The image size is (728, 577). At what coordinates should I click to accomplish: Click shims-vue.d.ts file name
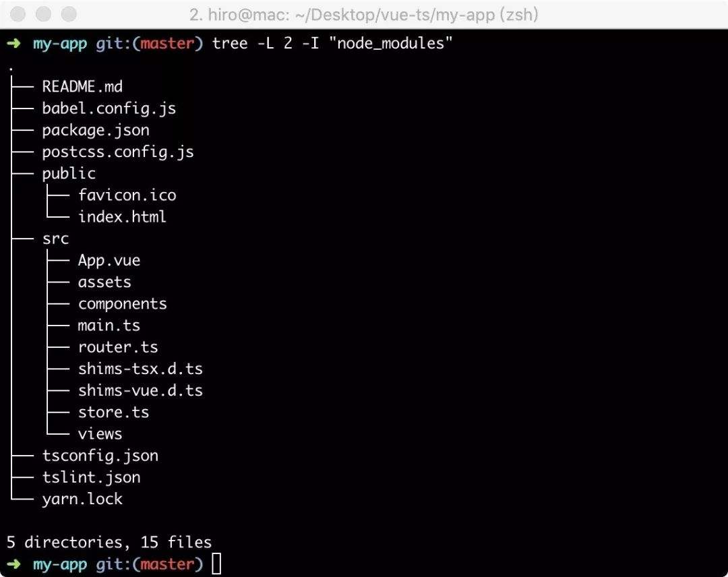[x=140, y=390]
